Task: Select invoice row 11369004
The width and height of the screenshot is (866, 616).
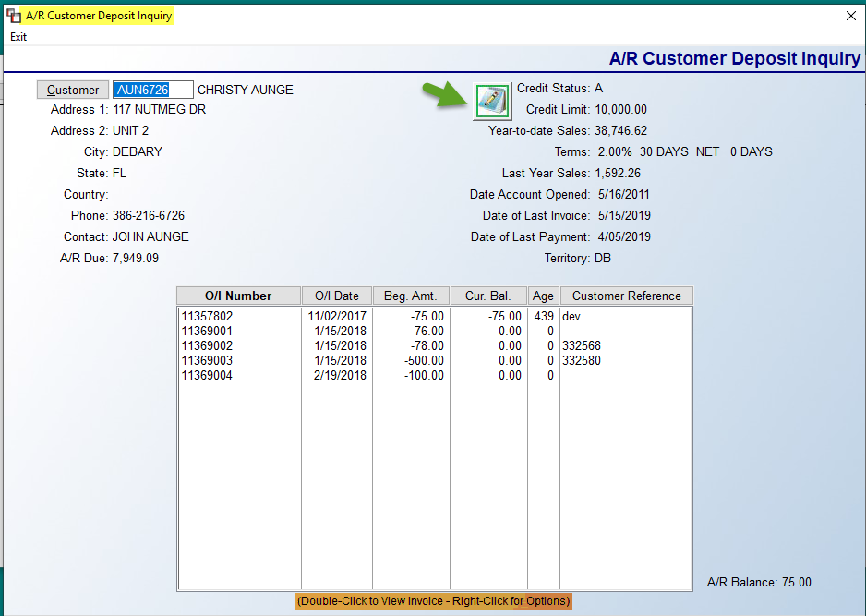Action: click(x=435, y=376)
